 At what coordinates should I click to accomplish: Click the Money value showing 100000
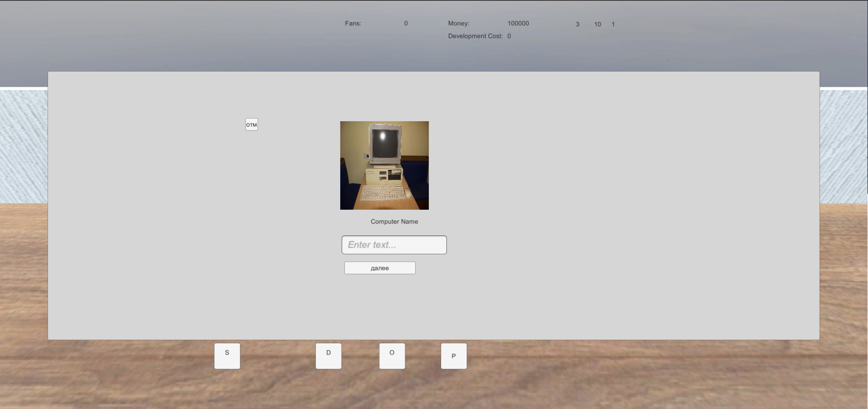tap(518, 23)
